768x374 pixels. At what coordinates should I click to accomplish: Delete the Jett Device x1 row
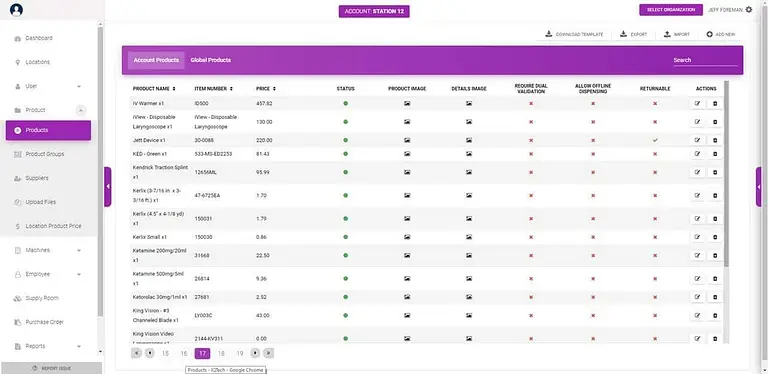(715, 140)
